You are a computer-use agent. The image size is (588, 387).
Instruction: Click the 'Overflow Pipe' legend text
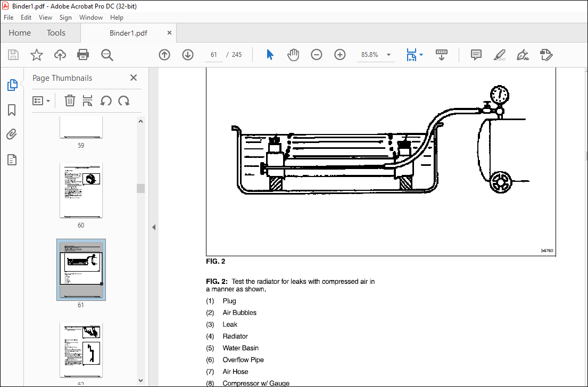[x=243, y=360]
